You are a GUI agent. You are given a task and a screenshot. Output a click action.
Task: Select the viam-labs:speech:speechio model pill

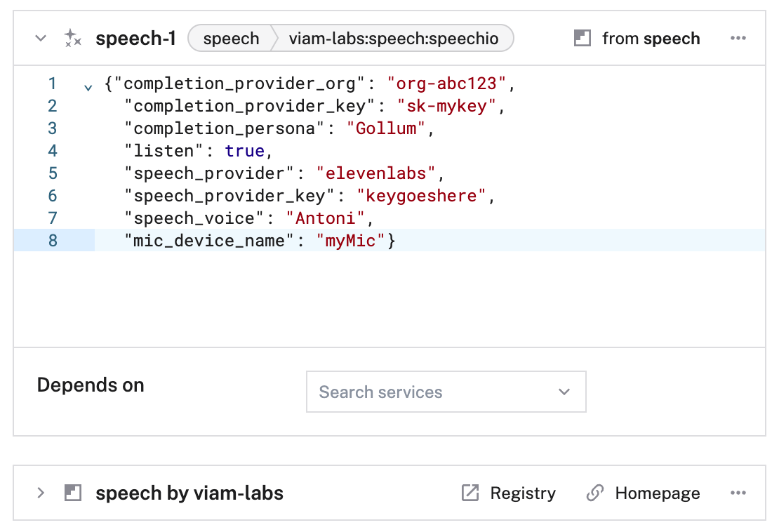coord(393,39)
